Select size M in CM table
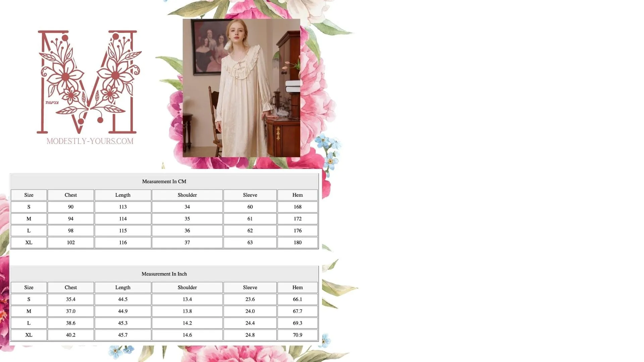Viewport: 644px width, 362px height. coord(29,219)
